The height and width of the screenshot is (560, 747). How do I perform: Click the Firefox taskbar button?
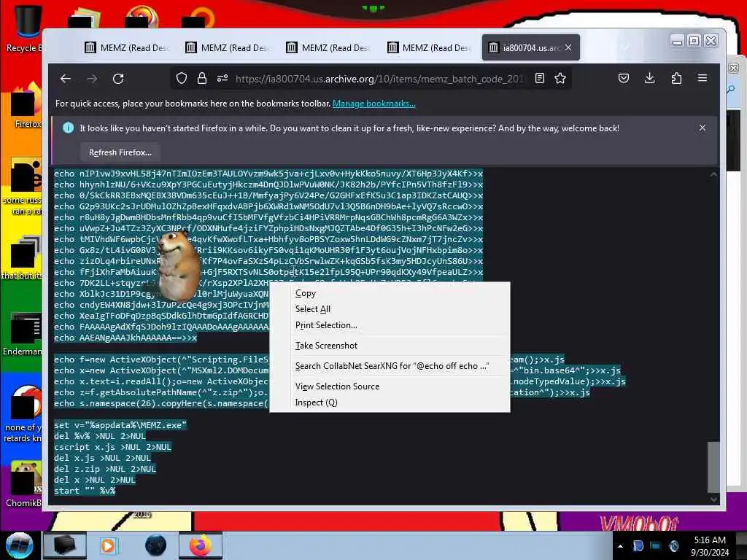coord(201,545)
